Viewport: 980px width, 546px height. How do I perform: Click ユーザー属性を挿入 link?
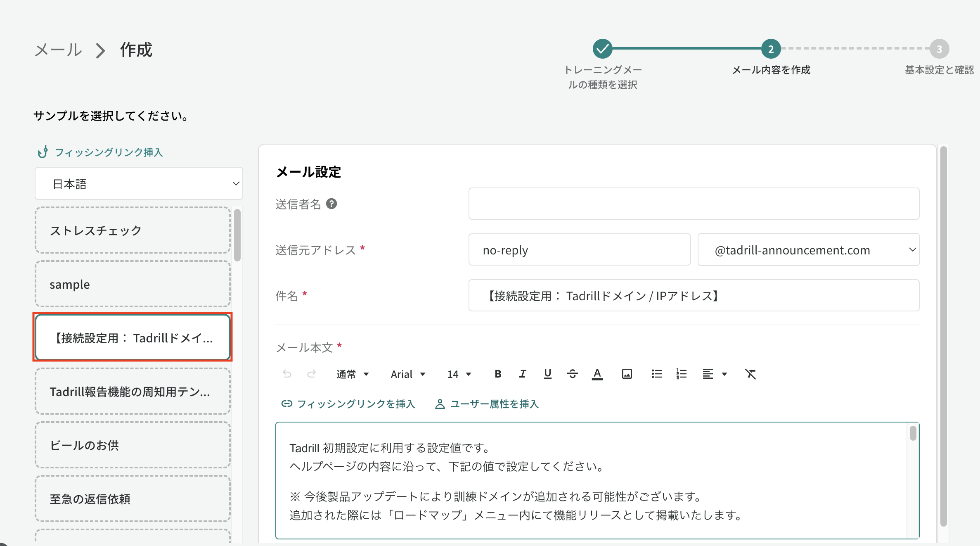click(487, 404)
